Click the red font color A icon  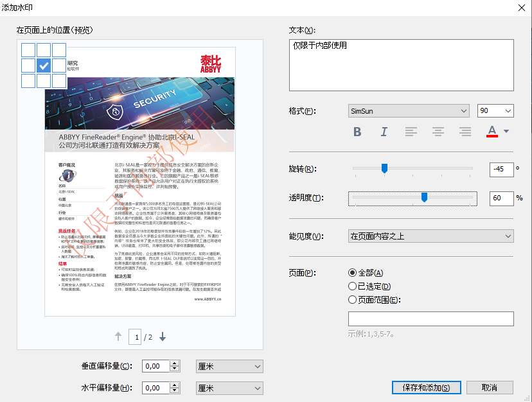[x=492, y=131]
